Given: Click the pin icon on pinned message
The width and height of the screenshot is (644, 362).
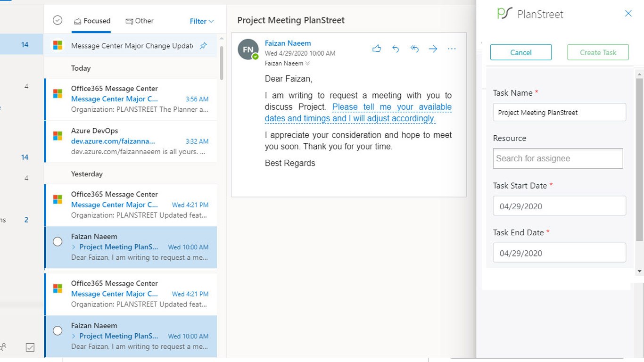Looking at the screenshot, I should pyautogui.click(x=203, y=46).
